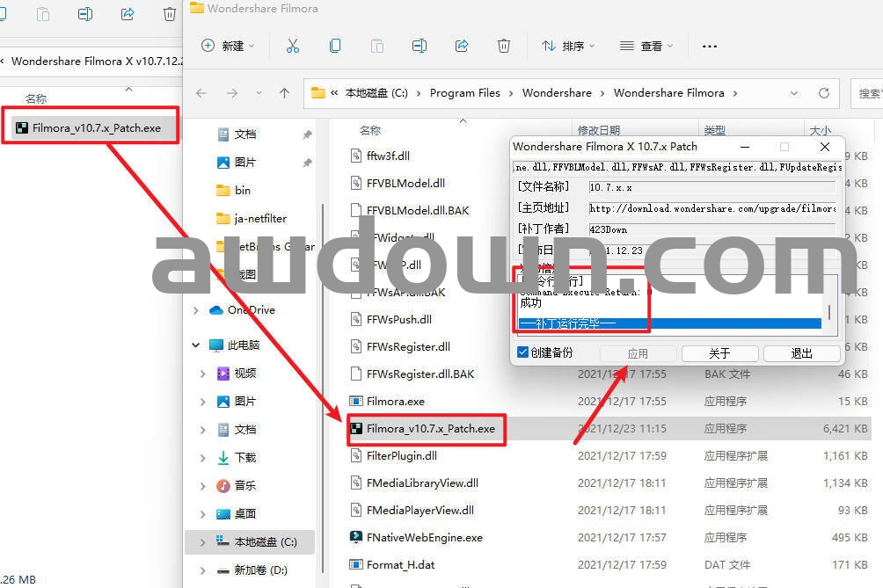
Task: Click the copy icon in Explorer toolbar
Action: pos(335,46)
